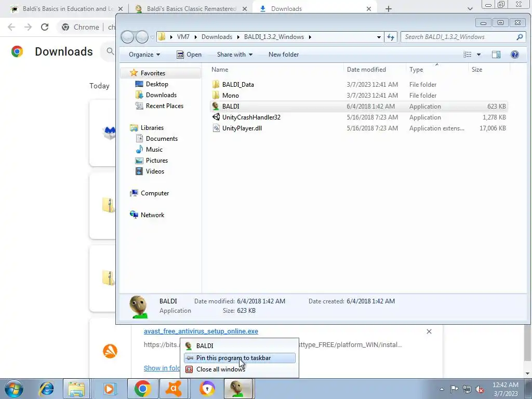The width and height of the screenshot is (532, 399).
Task: Launch Internet Explorer from taskbar
Action: click(x=46, y=389)
